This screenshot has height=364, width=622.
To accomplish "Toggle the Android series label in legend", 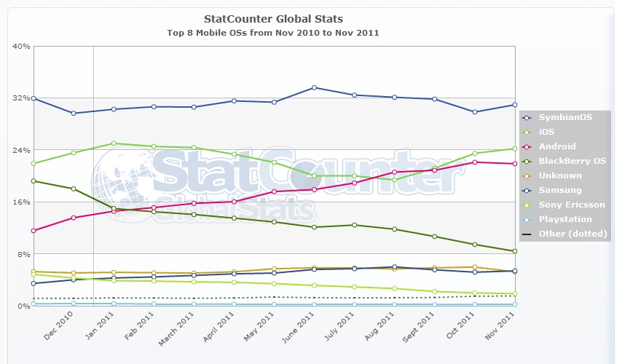I will coord(557,146).
